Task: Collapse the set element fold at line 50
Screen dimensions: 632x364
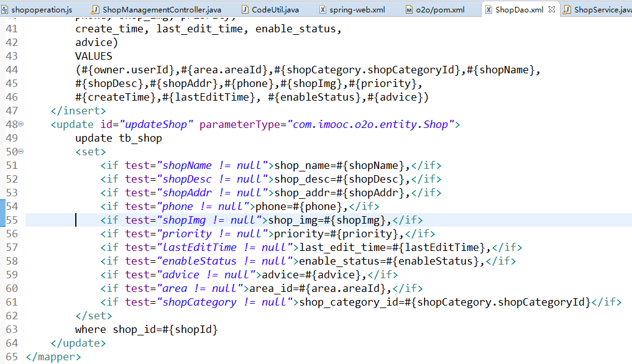Action: coord(21,152)
